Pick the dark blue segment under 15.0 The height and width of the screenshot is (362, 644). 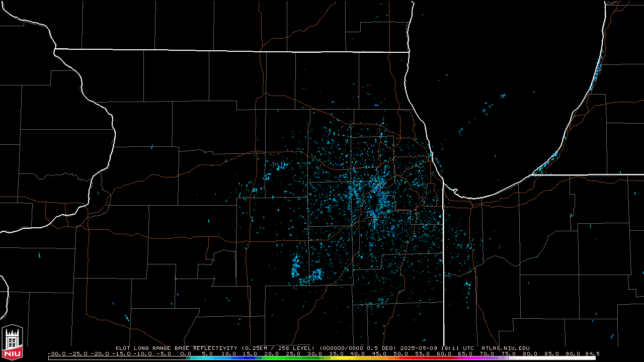[x=251, y=358]
